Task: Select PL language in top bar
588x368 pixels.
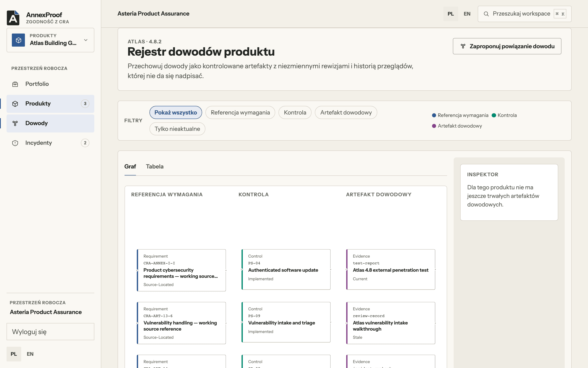Action: 451,14
